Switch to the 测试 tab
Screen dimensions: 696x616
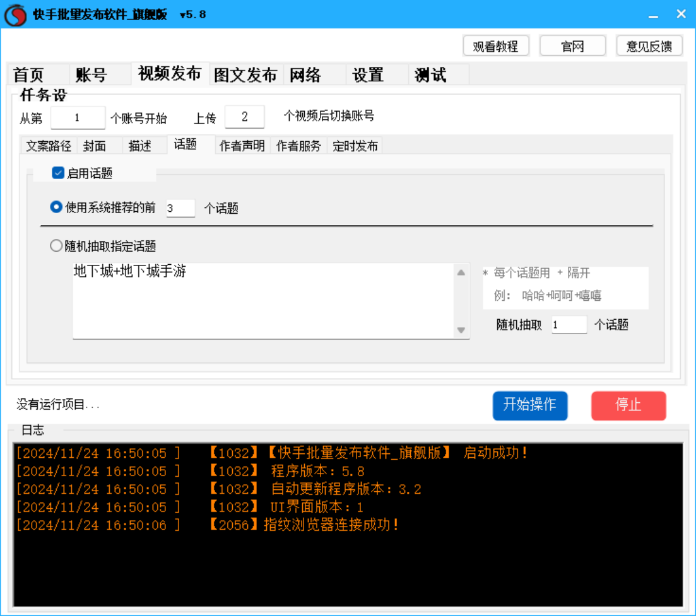pyautogui.click(x=439, y=74)
